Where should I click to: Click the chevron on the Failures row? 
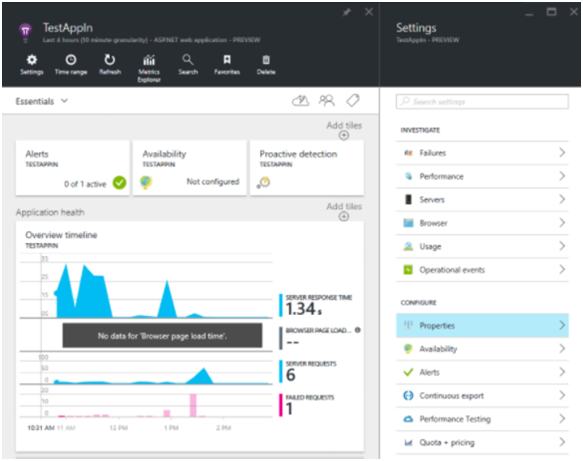562,152
